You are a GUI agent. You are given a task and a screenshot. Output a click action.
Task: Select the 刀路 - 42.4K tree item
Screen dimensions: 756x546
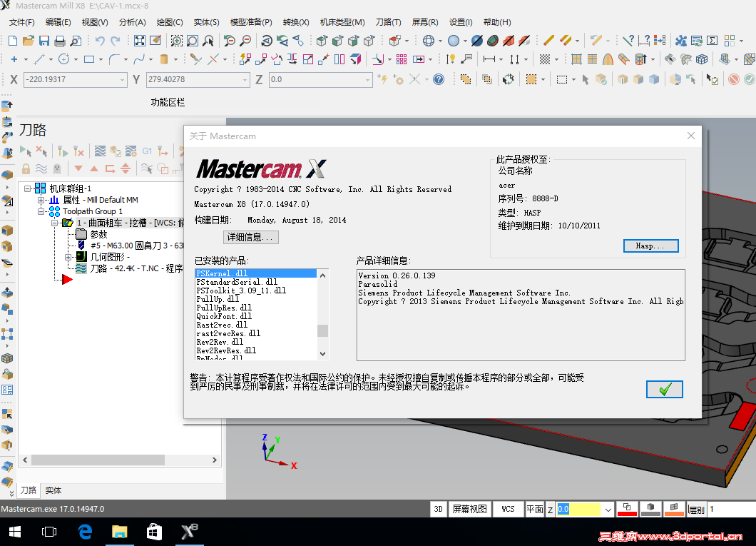pos(136,268)
